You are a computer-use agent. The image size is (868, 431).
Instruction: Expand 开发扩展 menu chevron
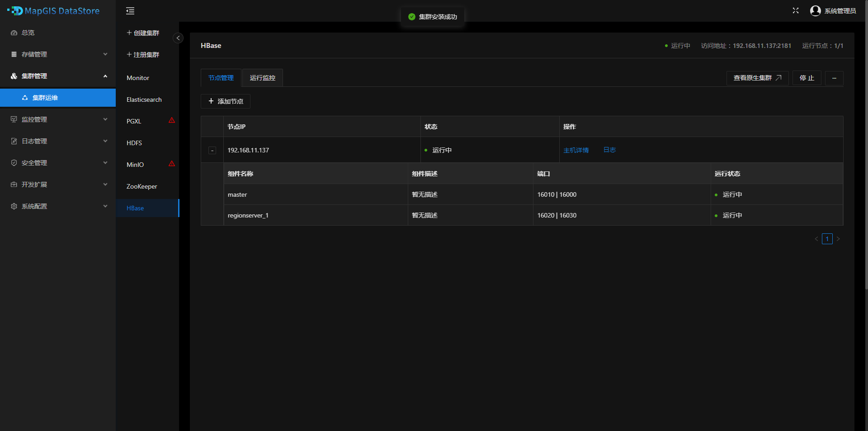point(105,185)
